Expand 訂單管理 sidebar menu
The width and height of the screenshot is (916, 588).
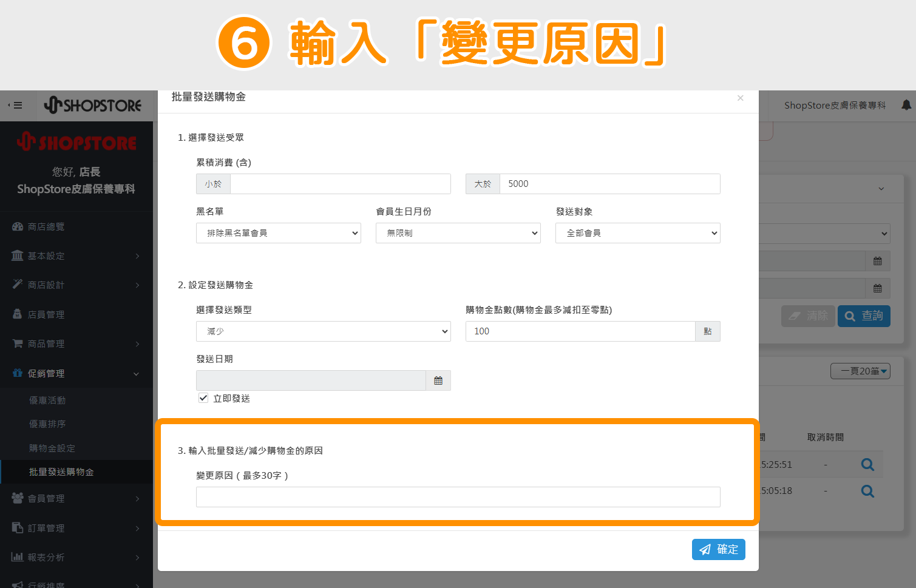(76, 528)
